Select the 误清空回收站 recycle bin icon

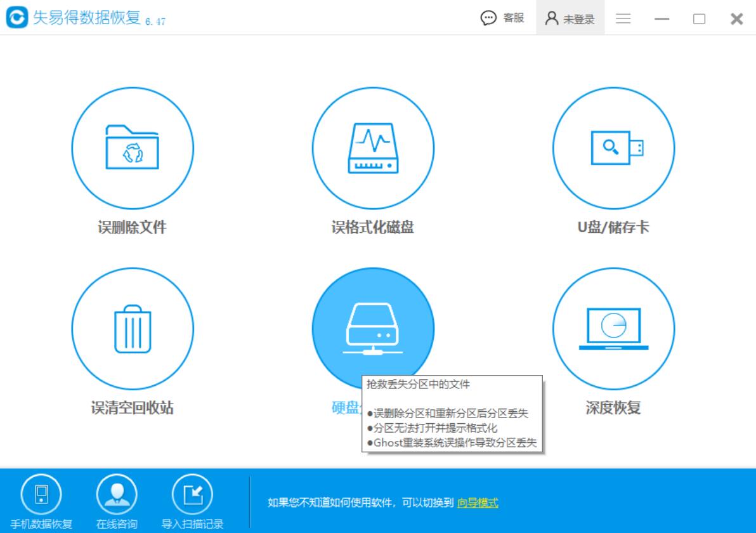131,327
